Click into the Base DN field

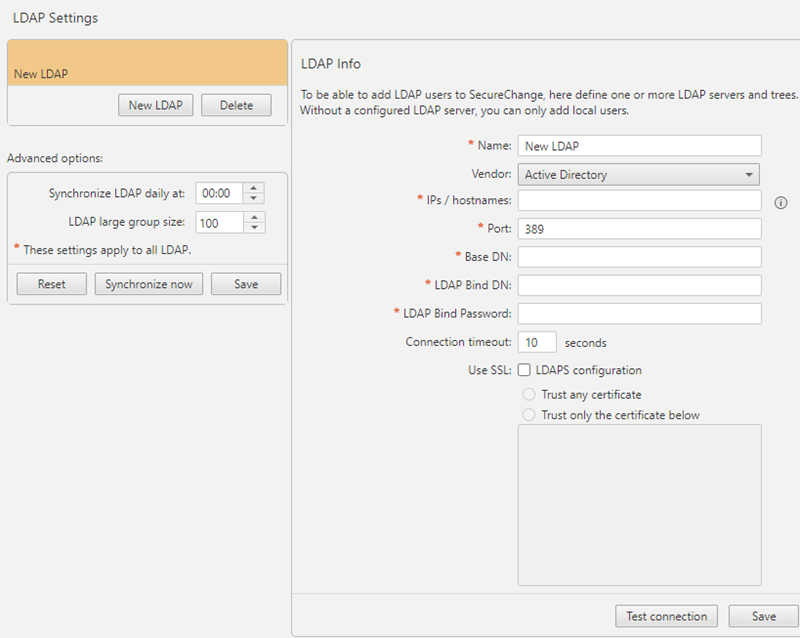coord(639,257)
